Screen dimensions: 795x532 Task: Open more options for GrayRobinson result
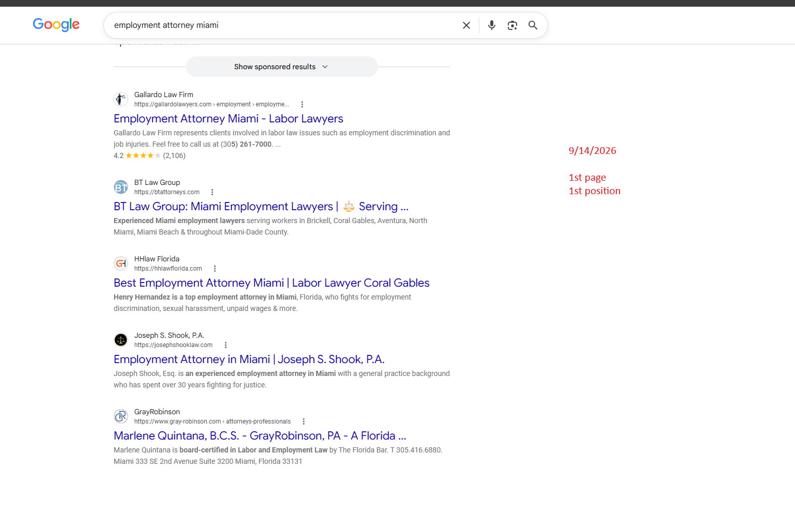304,421
